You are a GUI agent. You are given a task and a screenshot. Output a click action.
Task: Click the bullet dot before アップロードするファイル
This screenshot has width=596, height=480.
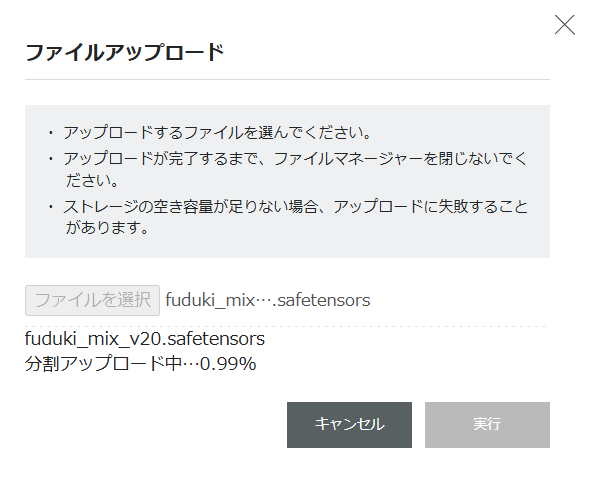(x=51, y=133)
